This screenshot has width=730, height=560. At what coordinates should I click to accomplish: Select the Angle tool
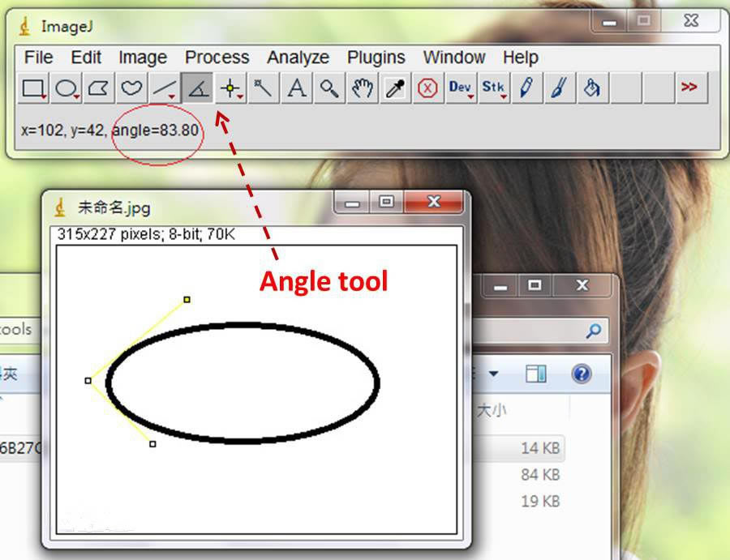[x=197, y=88]
